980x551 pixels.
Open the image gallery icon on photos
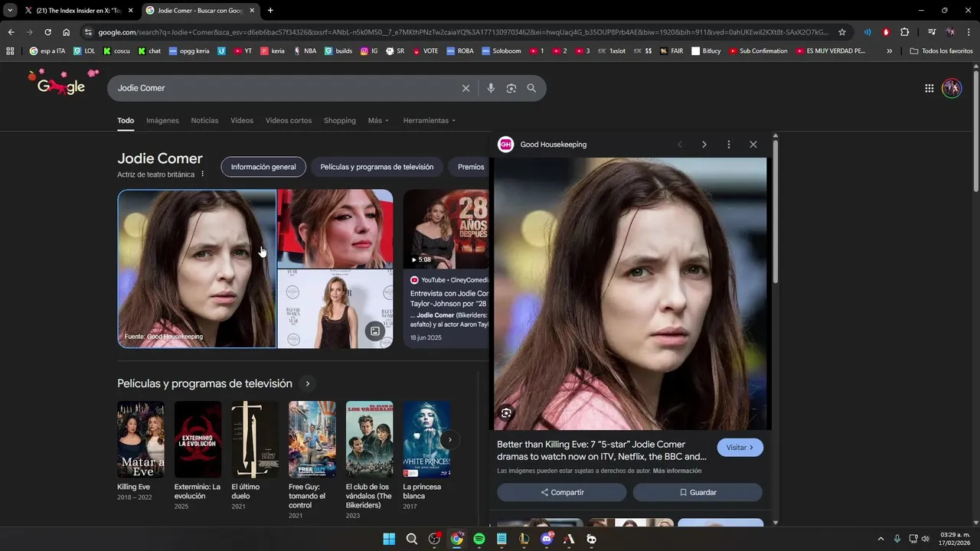tap(374, 331)
